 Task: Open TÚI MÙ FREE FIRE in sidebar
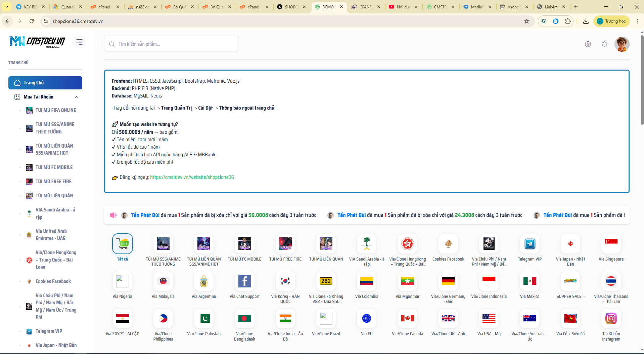(x=53, y=182)
